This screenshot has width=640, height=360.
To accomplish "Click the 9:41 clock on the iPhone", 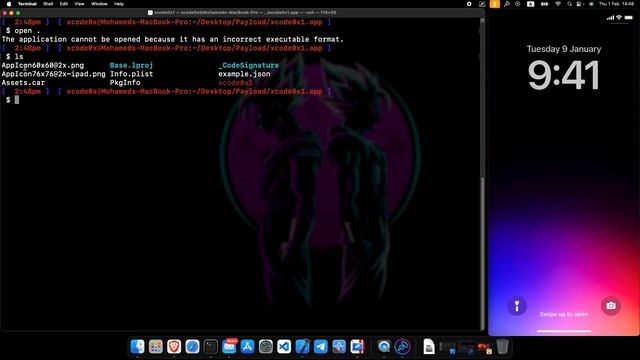I will [x=564, y=75].
